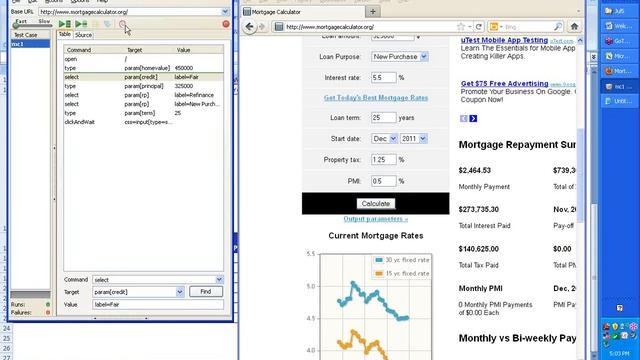Click the Base URL field
This screenshot has width=640, height=360.
click(130, 12)
